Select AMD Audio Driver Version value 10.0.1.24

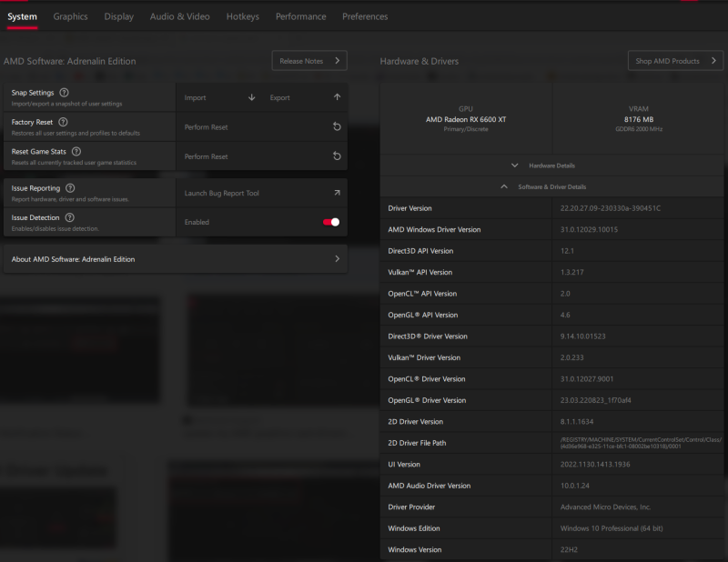pyautogui.click(x=574, y=486)
